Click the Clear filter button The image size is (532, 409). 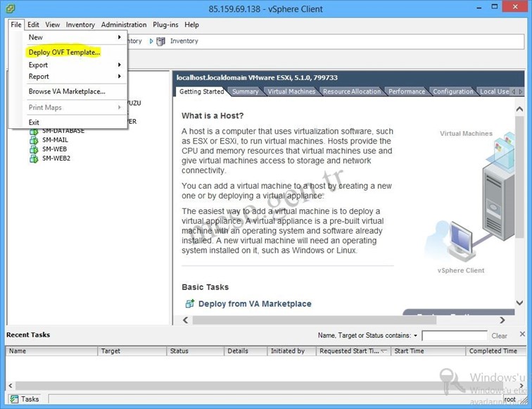[500, 336]
